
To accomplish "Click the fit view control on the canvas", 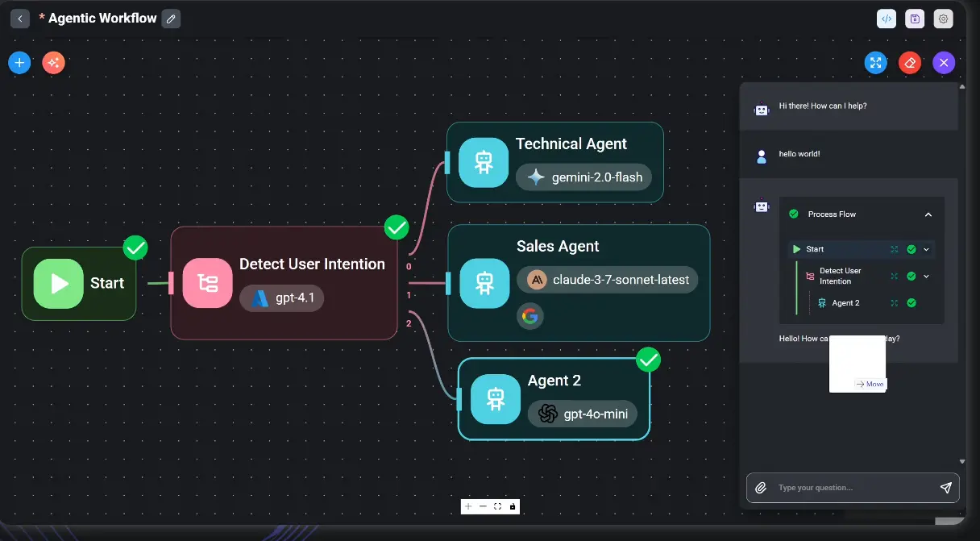I will click(x=497, y=506).
